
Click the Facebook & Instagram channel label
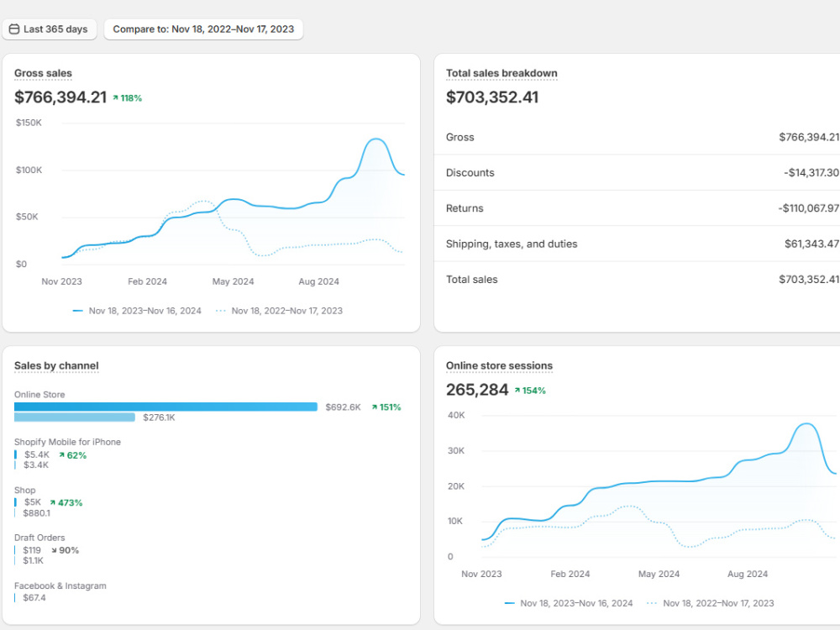point(60,585)
